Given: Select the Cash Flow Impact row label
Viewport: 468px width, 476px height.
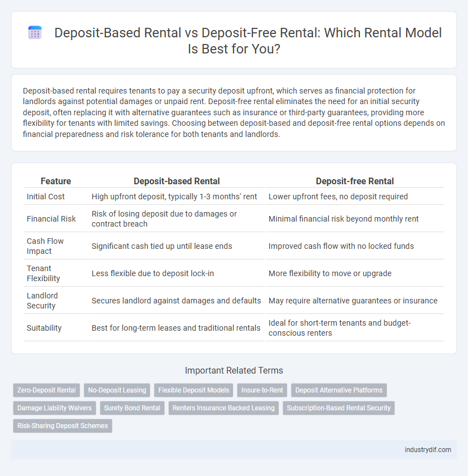Looking at the screenshot, I should pos(45,246).
